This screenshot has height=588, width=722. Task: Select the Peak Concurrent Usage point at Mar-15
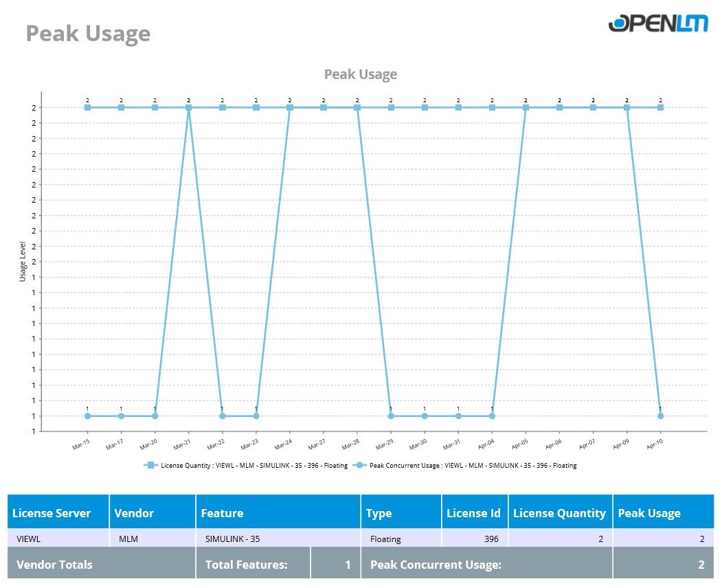point(87,416)
